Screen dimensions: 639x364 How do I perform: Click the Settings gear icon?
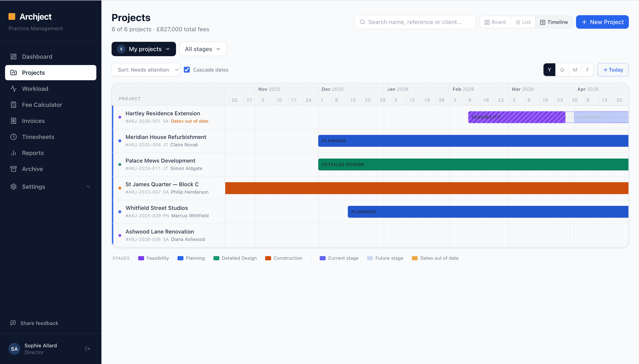(14, 186)
